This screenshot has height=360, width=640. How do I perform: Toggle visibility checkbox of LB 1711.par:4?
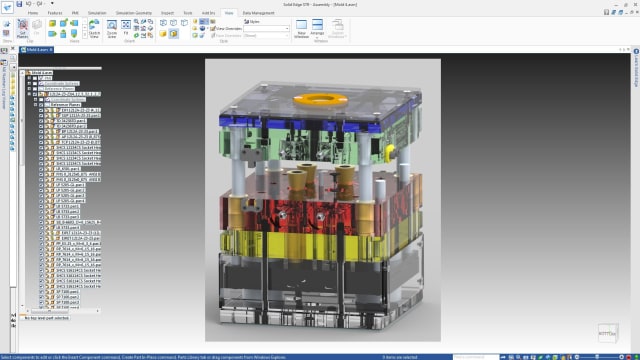click(41, 227)
